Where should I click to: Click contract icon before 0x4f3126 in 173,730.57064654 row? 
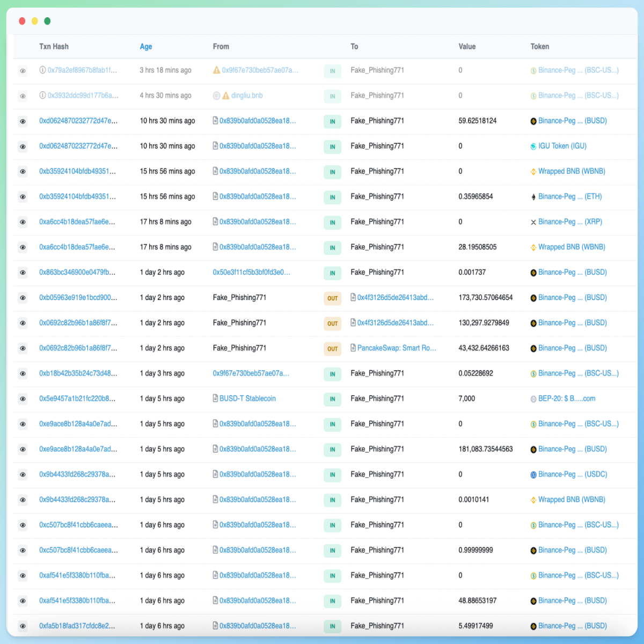click(353, 297)
